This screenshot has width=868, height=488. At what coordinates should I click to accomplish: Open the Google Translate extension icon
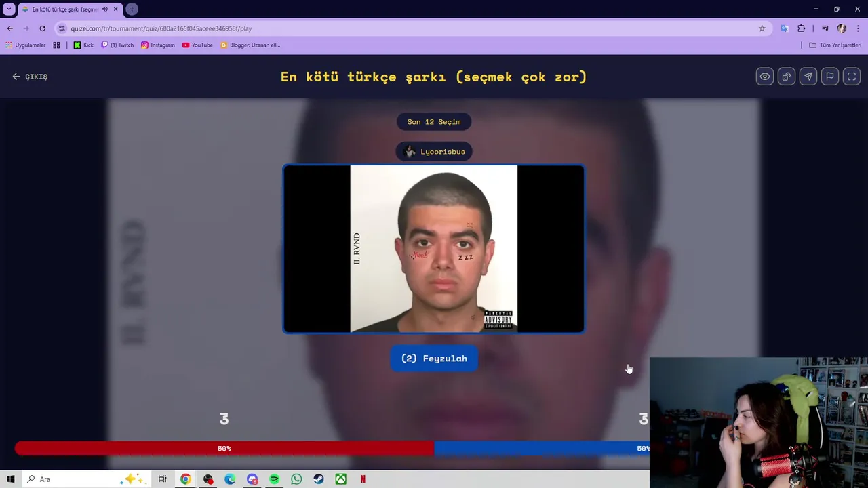785,28
